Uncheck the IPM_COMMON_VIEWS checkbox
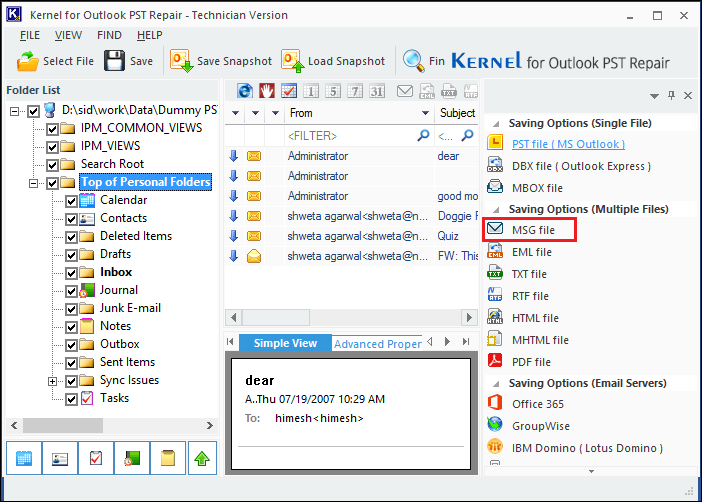Viewport: 702px width, 502px height. (52, 129)
